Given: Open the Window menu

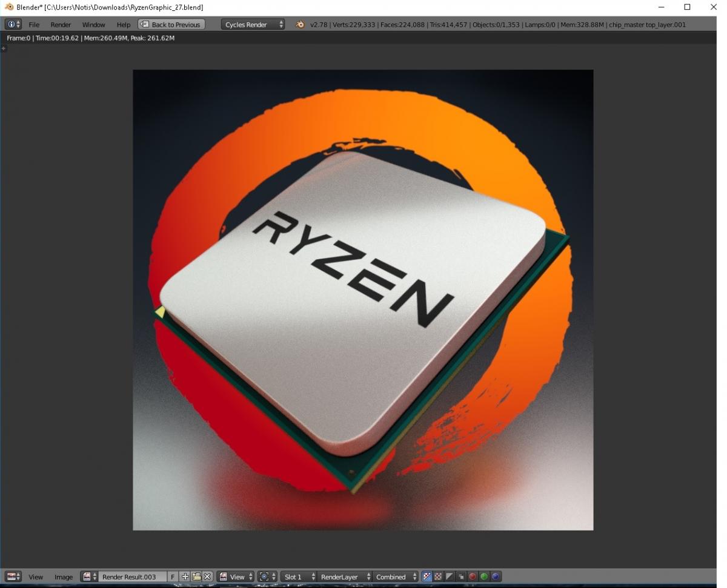Looking at the screenshot, I should [x=93, y=25].
